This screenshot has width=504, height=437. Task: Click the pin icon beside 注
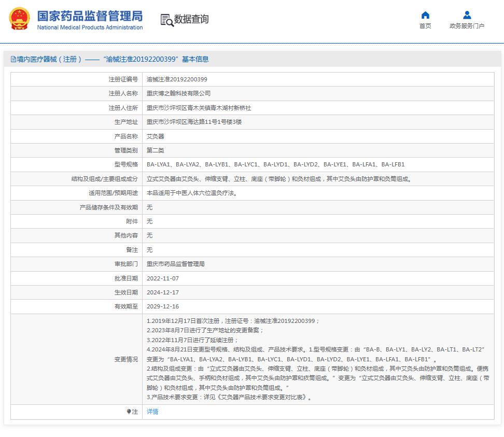click(x=129, y=412)
